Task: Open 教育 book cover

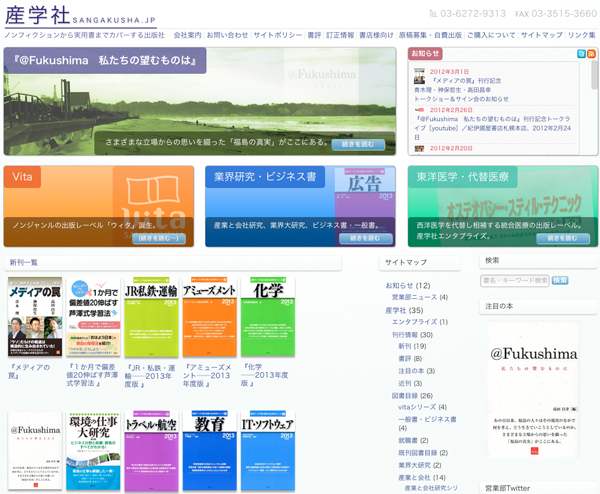Action: (209, 451)
